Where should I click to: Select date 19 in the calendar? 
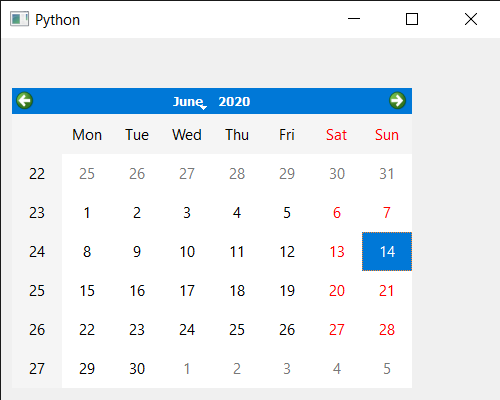pyautogui.click(x=287, y=291)
